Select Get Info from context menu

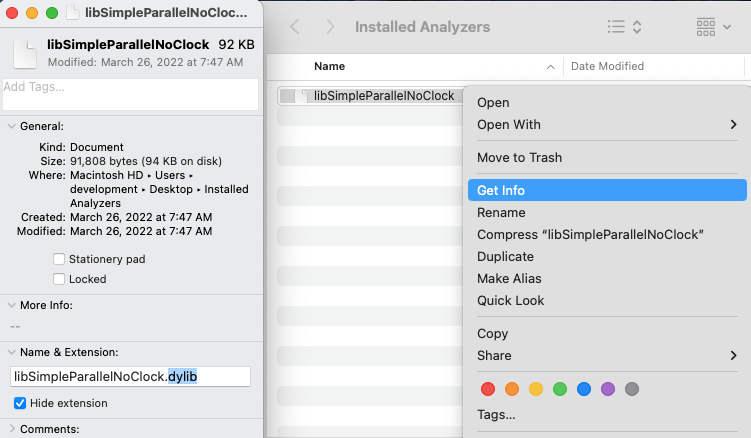[x=607, y=190]
